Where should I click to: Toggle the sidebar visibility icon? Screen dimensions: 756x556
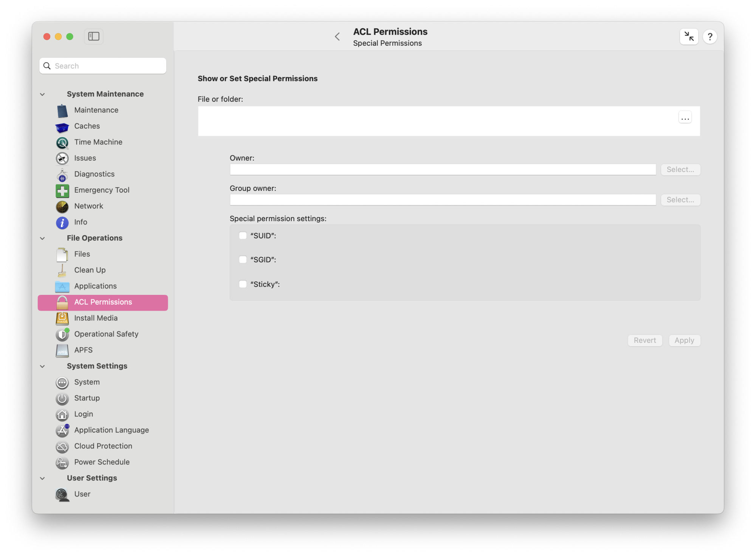[x=93, y=36]
